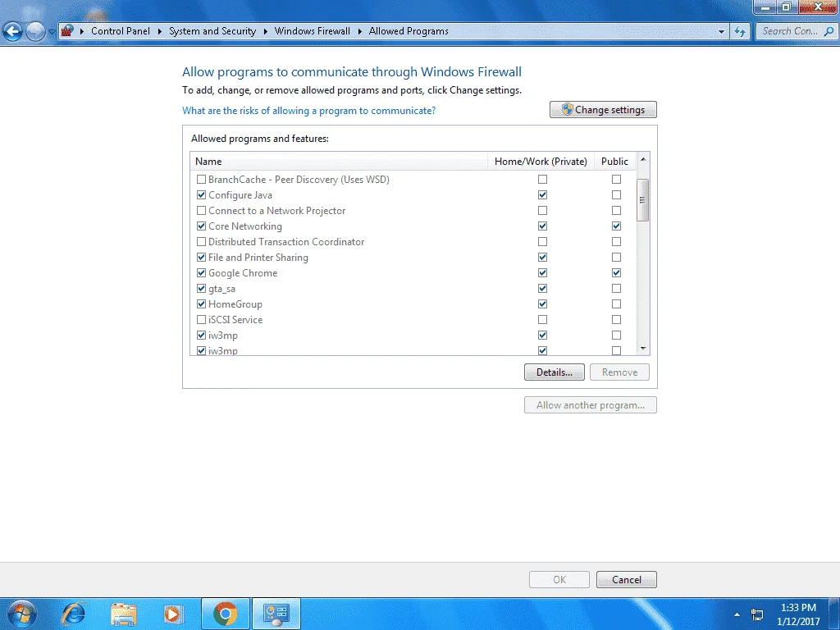Open Windows Explorer from the taskbar
The image size is (840, 630).
point(124,614)
